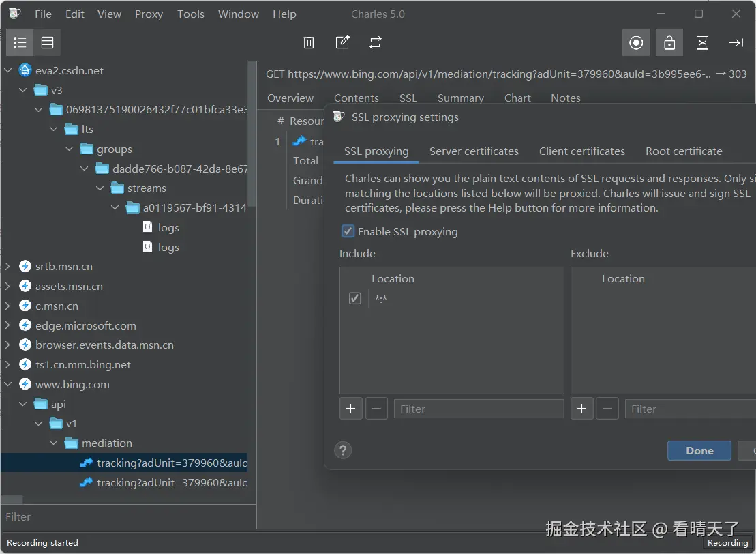The width and height of the screenshot is (756, 554).
Task: Click the bottom-left tree Filter field
Action: click(x=127, y=517)
